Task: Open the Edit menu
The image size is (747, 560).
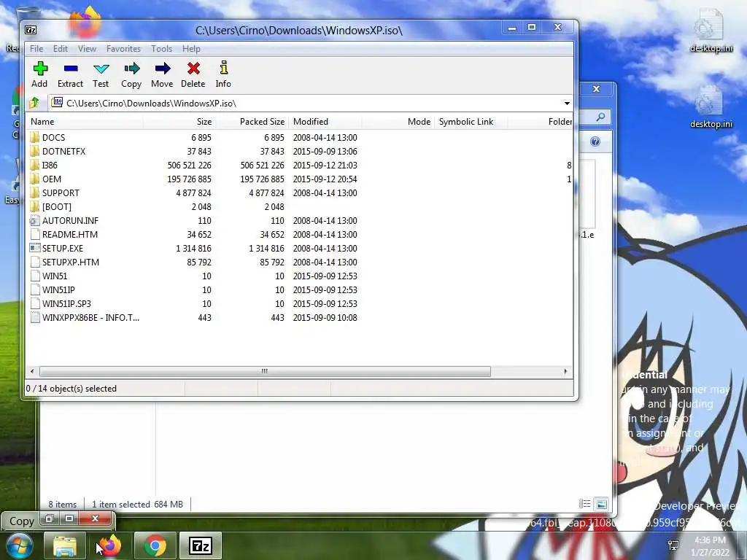Action: pyautogui.click(x=60, y=49)
